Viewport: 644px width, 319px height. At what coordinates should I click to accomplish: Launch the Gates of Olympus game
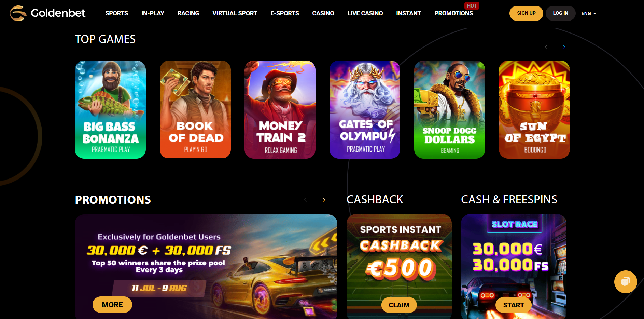(365, 109)
